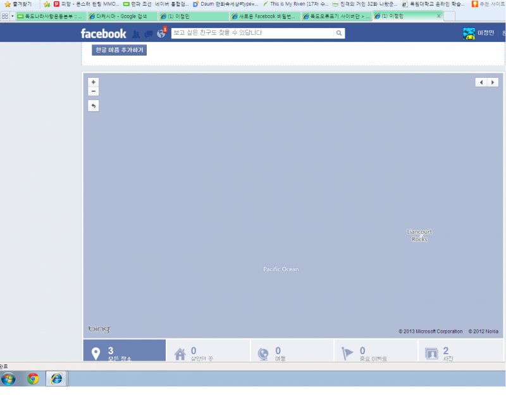Click the search magnifier button
The image size is (506, 420).
tap(339, 33)
